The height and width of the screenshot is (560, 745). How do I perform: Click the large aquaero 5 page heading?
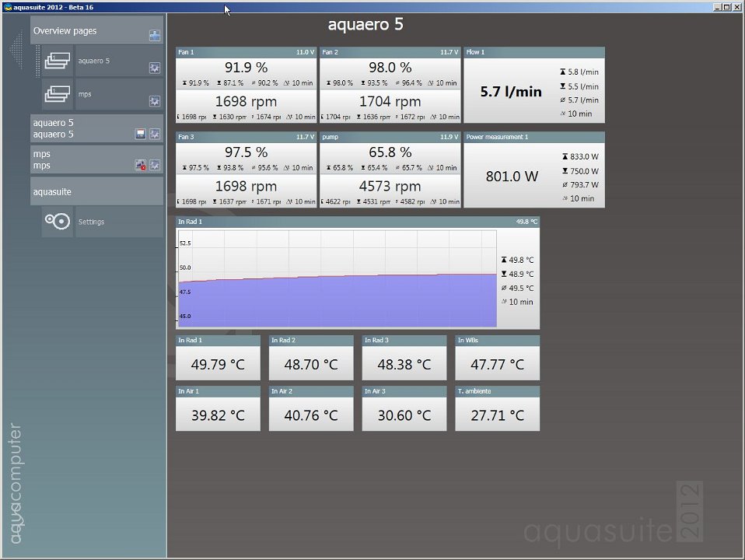click(x=366, y=24)
